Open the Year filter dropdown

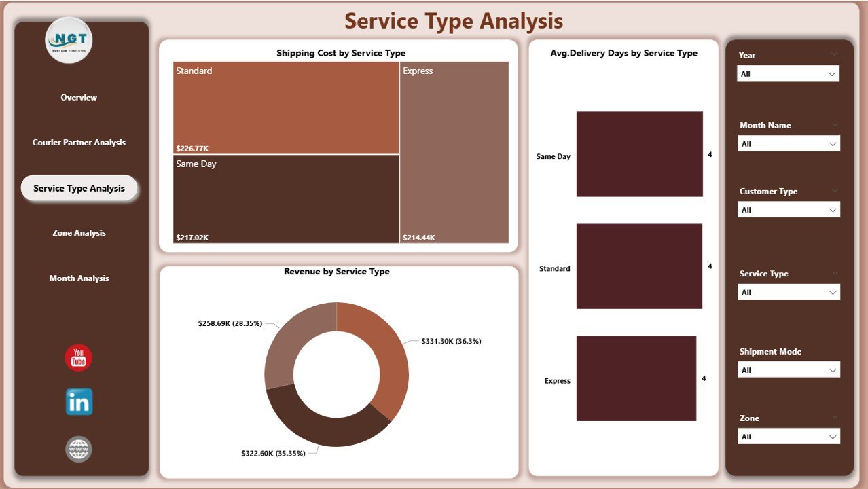788,73
